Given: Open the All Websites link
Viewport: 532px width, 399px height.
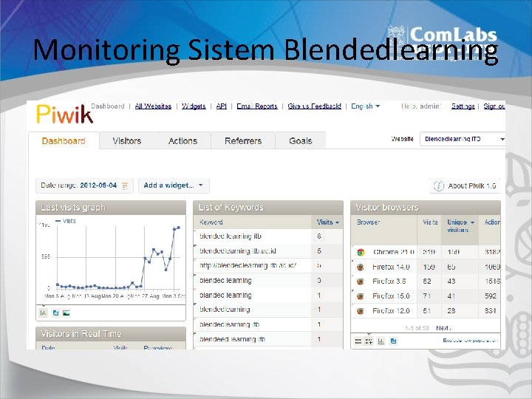Looking at the screenshot, I should click(153, 106).
